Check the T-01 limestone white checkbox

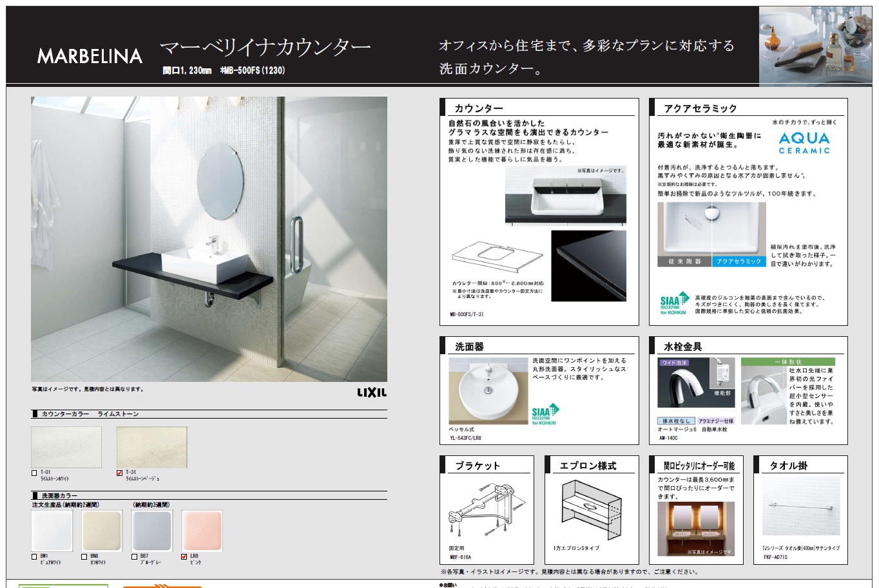tap(34, 473)
